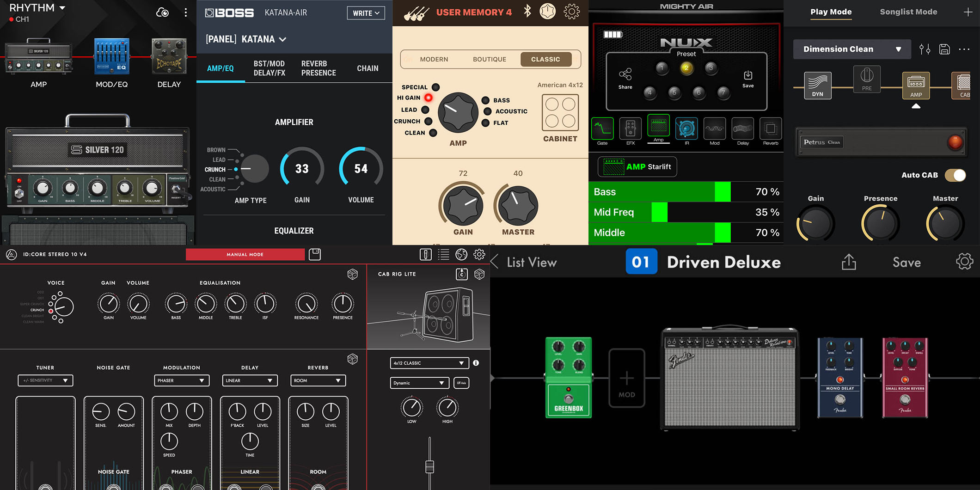Click Save in the Driven Deluxe preset bar
Screen dimensions: 980x490
[x=906, y=263]
